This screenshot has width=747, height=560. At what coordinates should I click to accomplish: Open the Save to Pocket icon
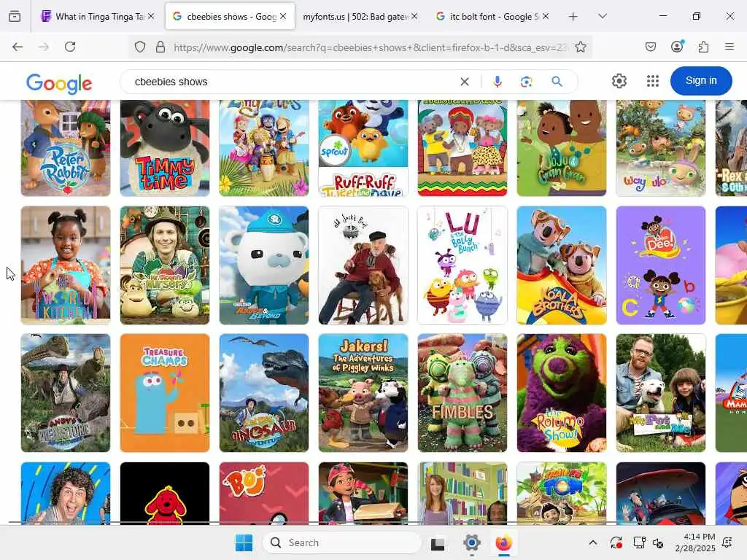point(651,47)
